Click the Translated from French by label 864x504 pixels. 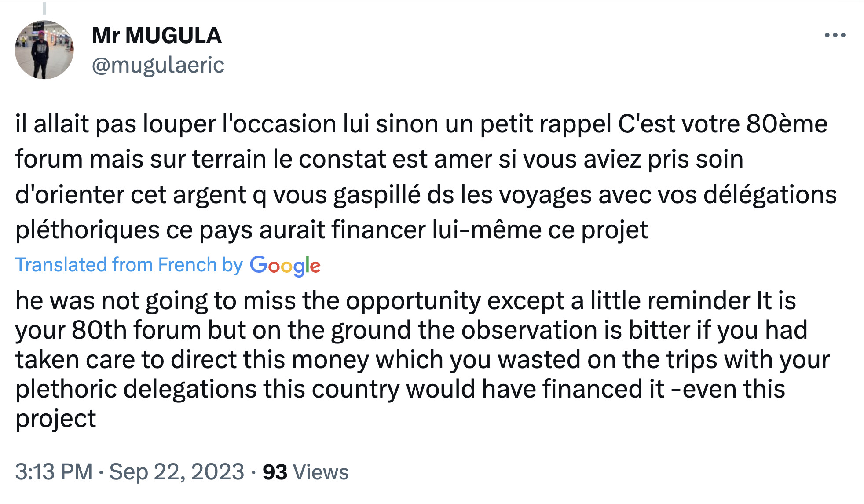point(129,265)
